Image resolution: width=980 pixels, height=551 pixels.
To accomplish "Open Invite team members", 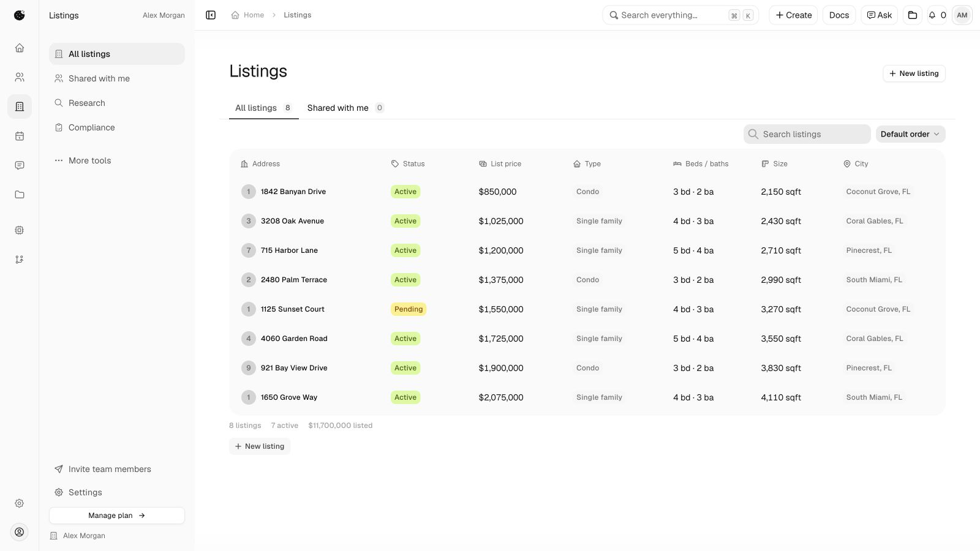I will [116, 469].
